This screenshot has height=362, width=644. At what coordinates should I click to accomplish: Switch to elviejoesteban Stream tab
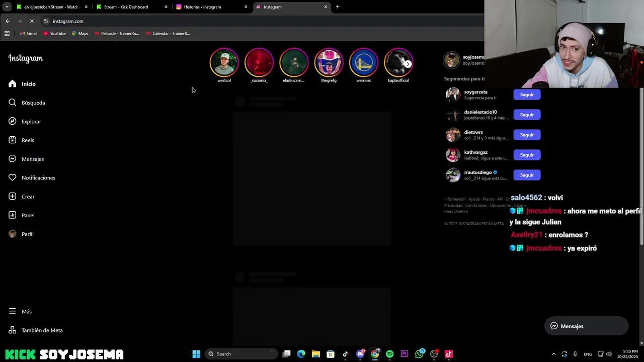(51, 7)
